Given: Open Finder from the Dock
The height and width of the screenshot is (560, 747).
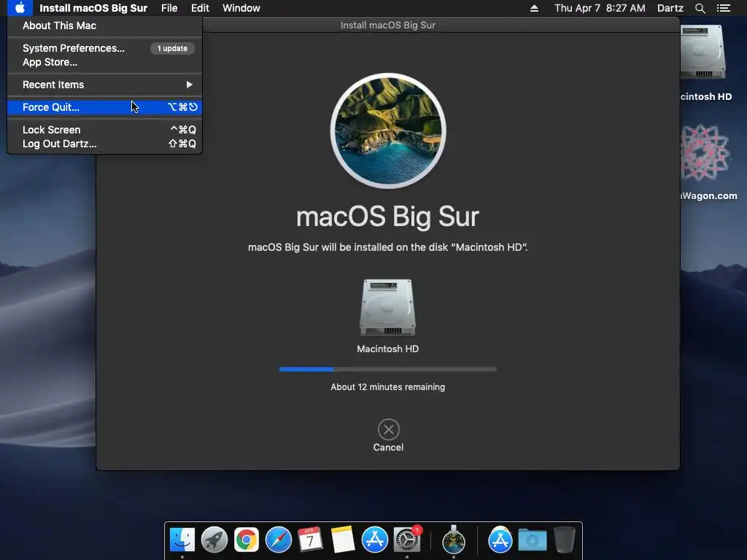Looking at the screenshot, I should click(x=182, y=540).
